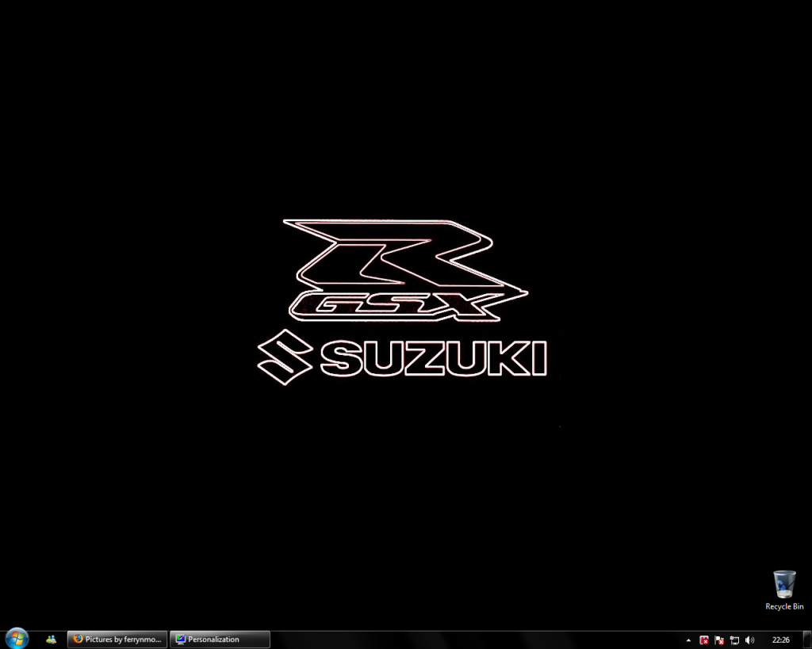This screenshot has width=812, height=649.
Task: Click the 22:26 clock in the tray
Action: pyautogui.click(x=780, y=640)
